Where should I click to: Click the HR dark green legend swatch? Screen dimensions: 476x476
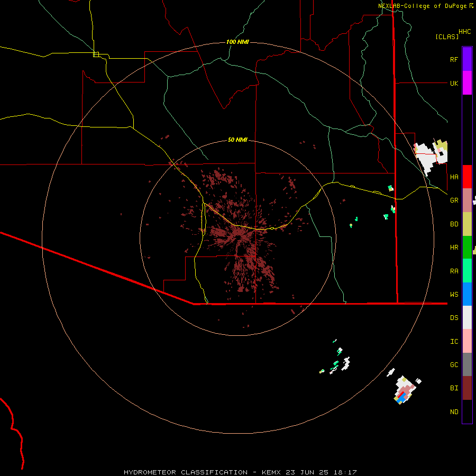[x=467, y=248]
